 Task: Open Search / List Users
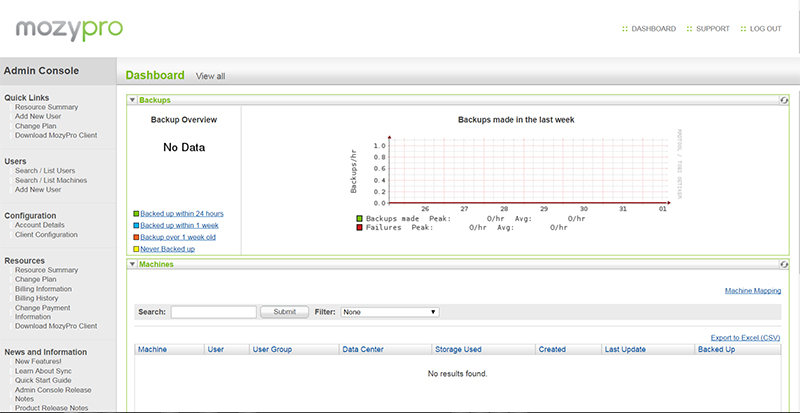(45, 171)
